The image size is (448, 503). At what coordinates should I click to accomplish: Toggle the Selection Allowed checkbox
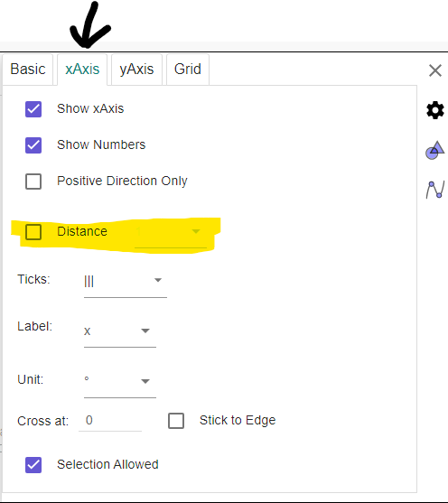(33, 465)
